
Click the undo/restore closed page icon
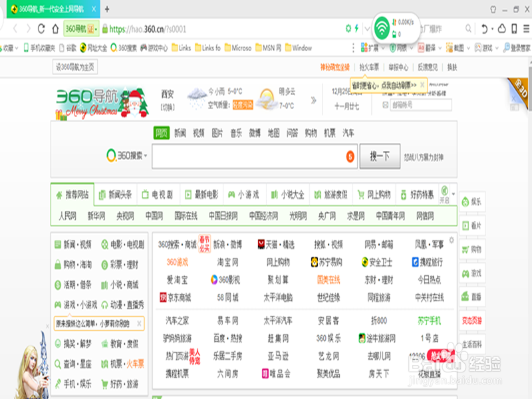(x=484, y=29)
